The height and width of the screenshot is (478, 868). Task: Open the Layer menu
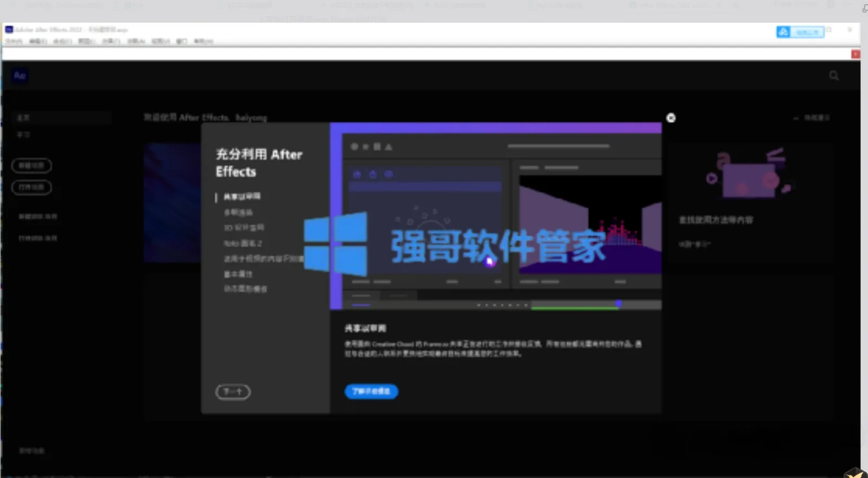86,41
